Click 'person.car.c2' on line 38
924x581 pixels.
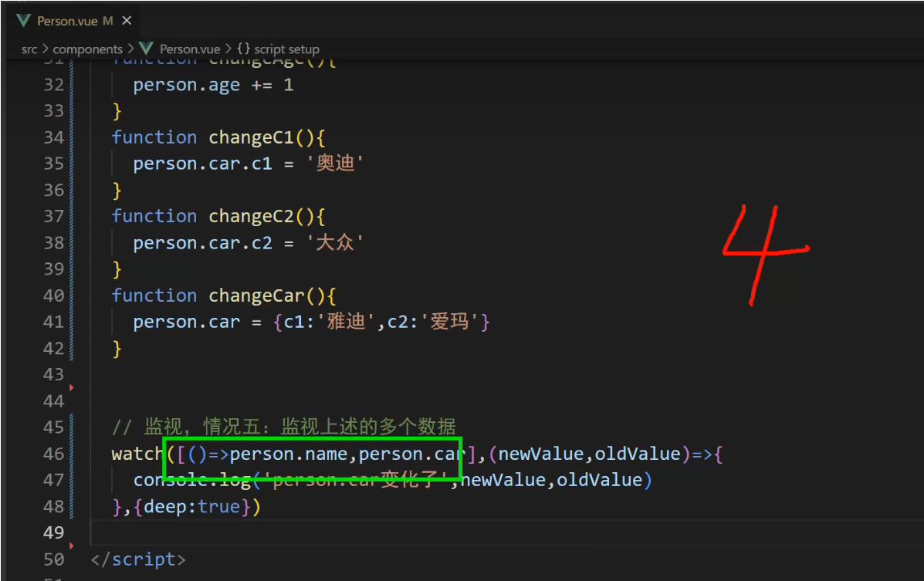click(x=203, y=243)
